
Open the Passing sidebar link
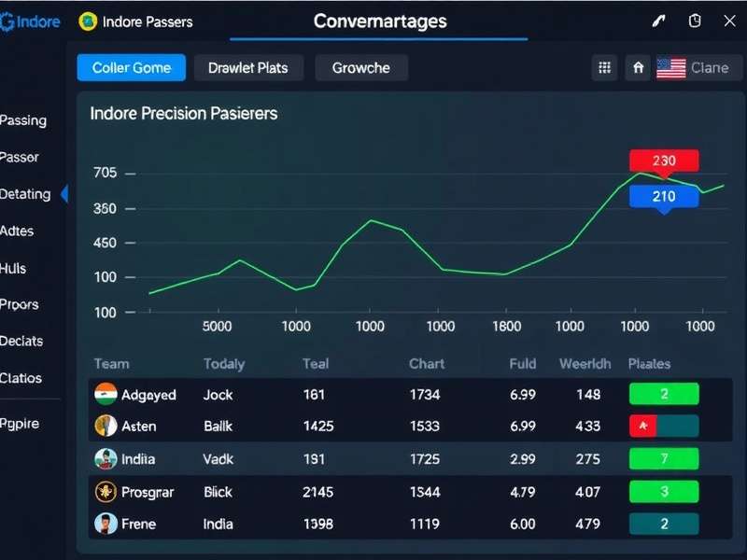(24, 120)
